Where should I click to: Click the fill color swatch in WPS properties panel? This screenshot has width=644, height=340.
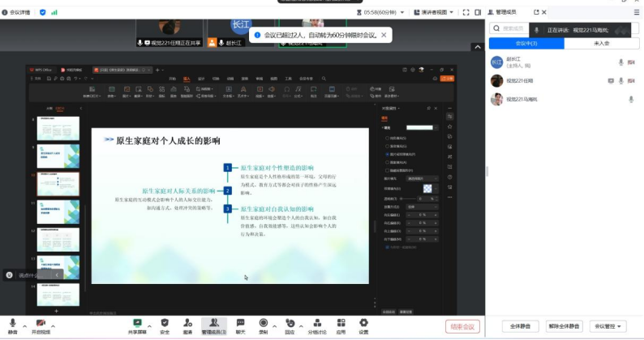(420, 127)
